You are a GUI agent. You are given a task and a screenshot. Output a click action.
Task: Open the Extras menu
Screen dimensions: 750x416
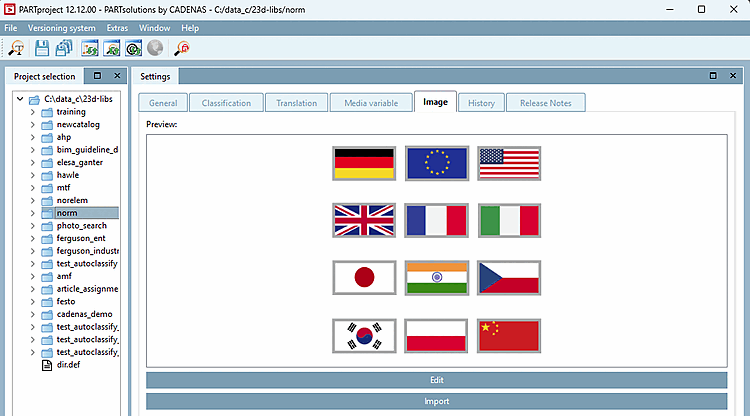tap(117, 28)
